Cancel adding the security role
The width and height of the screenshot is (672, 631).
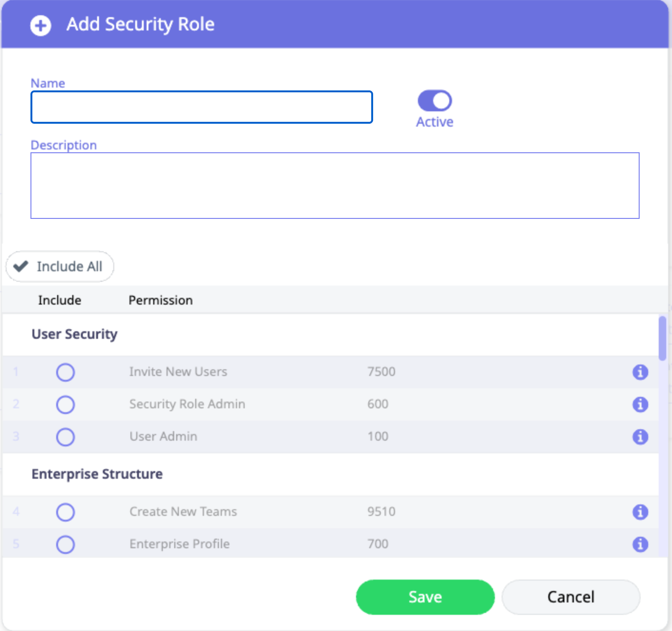(x=571, y=597)
